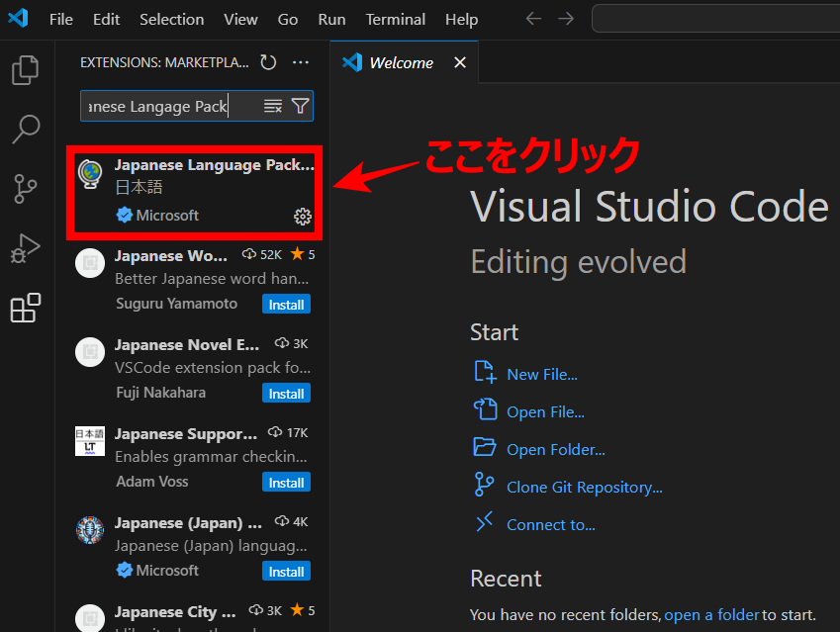
Task: Click the Japanese (Japan) language extension icon
Action: [90, 530]
